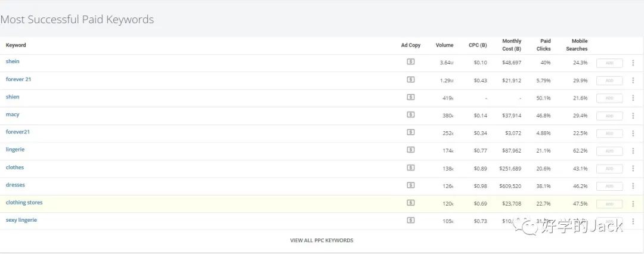644x254 pixels.
Task: Open three-dot menu for shein row
Action: 633,63
